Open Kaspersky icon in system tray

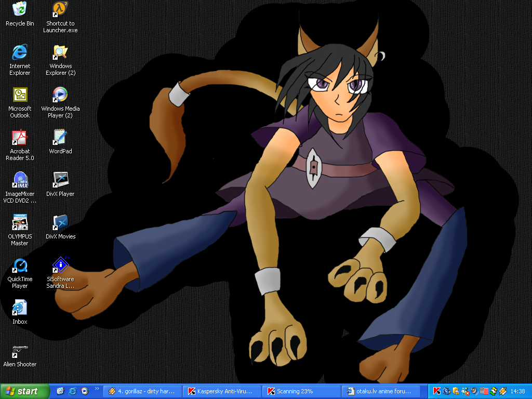pyautogui.click(x=436, y=391)
